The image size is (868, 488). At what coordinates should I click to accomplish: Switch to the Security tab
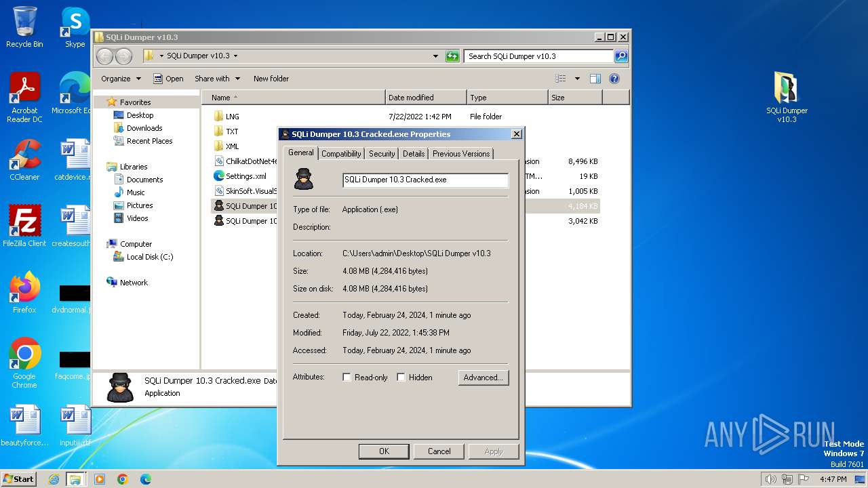click(382, 154)
